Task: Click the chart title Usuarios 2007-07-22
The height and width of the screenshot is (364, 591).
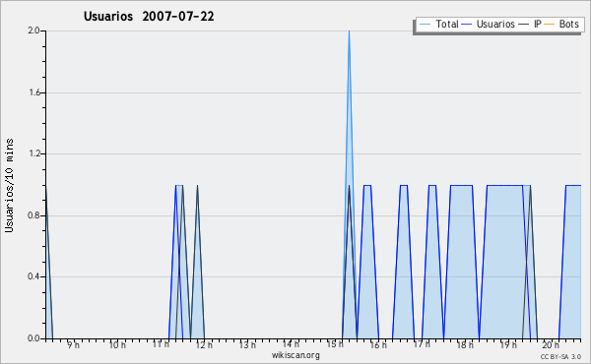Action: pyautogui.click(x=149, y=17)
